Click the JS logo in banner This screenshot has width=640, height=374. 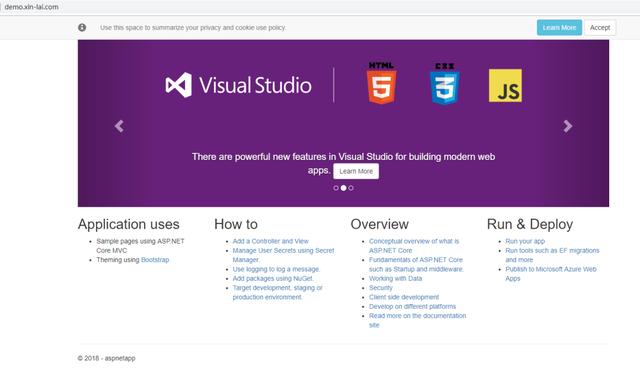[x=505, y=85]
